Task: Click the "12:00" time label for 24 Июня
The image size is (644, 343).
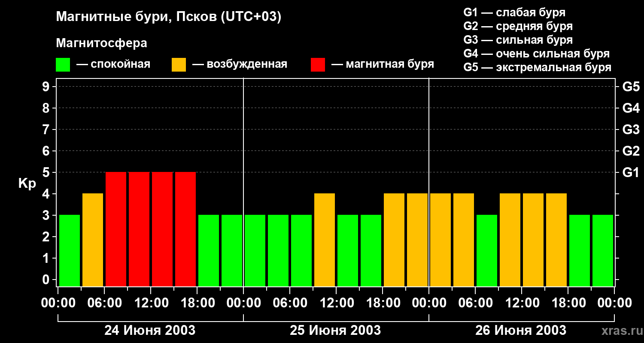Action: point(151,303)
